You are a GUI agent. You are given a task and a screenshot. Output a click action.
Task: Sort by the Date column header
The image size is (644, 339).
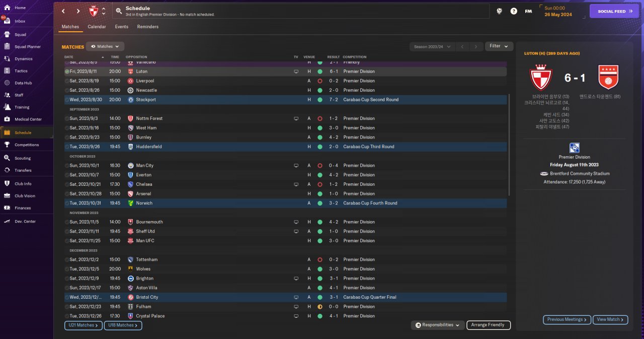click(x=68, y=57)
